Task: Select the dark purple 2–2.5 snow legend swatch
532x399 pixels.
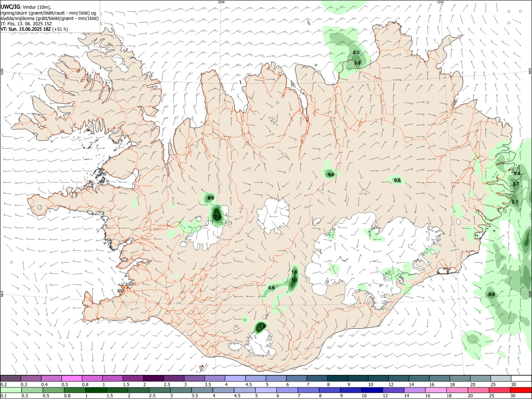Action: 153,378
